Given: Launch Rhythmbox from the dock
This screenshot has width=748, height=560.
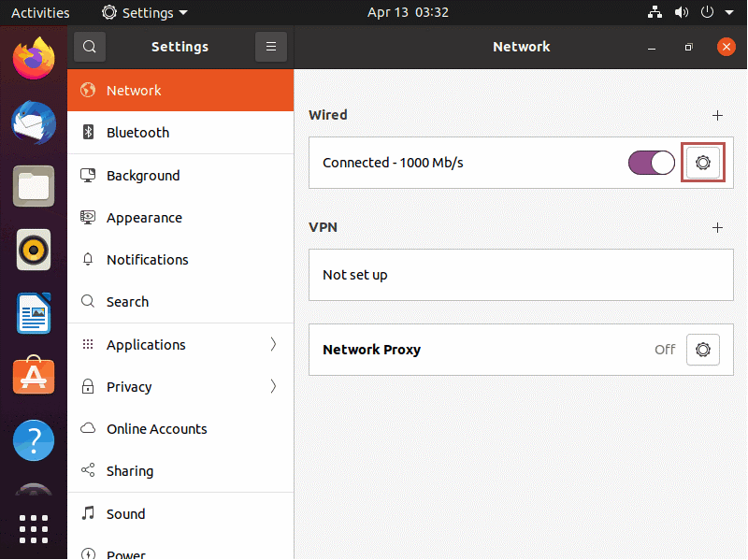Looking at the screenshot, I should (x=34, y=250).
